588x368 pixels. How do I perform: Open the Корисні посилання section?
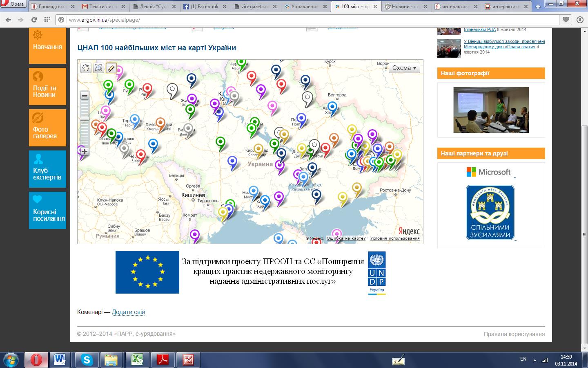point(47,210)
